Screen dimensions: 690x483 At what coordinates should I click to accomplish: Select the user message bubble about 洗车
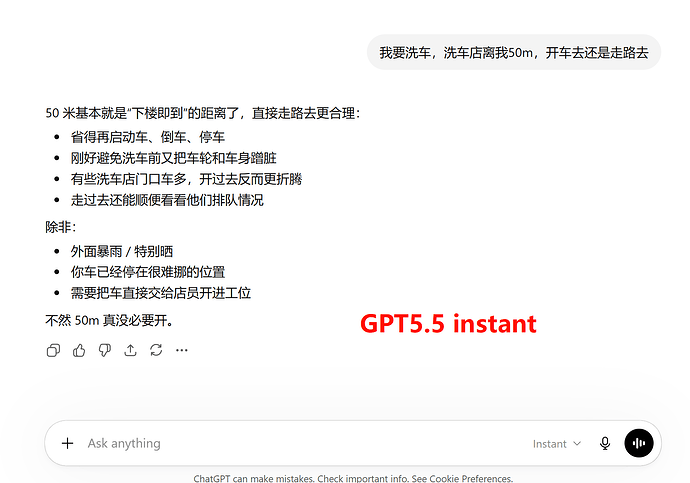(514, 53)
